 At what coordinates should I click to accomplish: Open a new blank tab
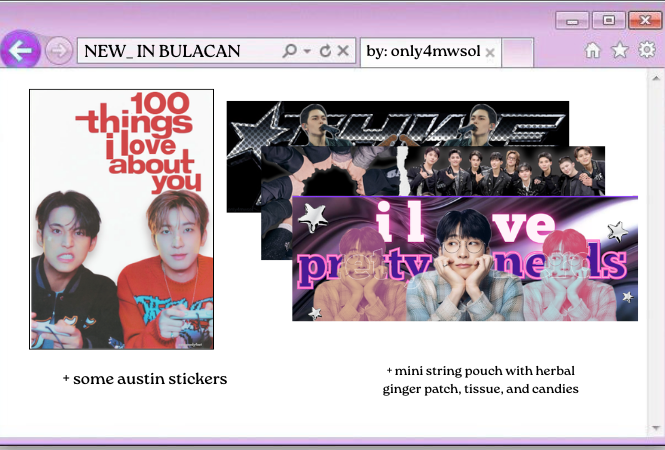coord(517,52)
